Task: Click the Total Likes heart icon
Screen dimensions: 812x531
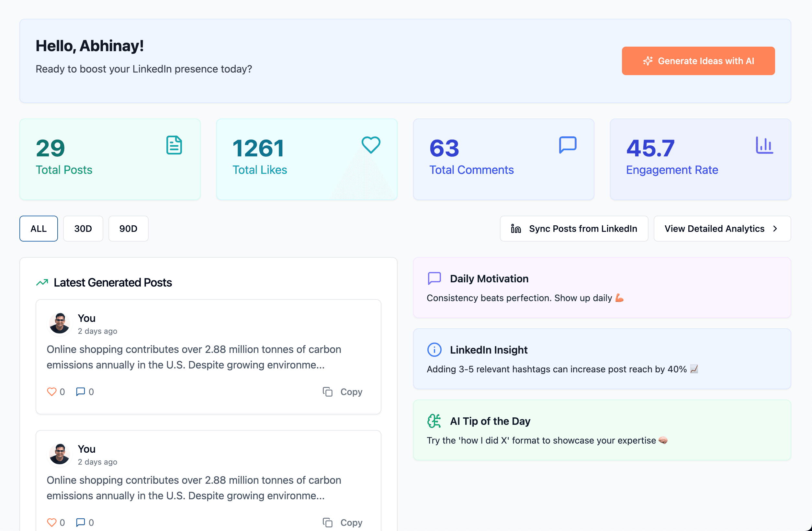Action: [371, 145]
